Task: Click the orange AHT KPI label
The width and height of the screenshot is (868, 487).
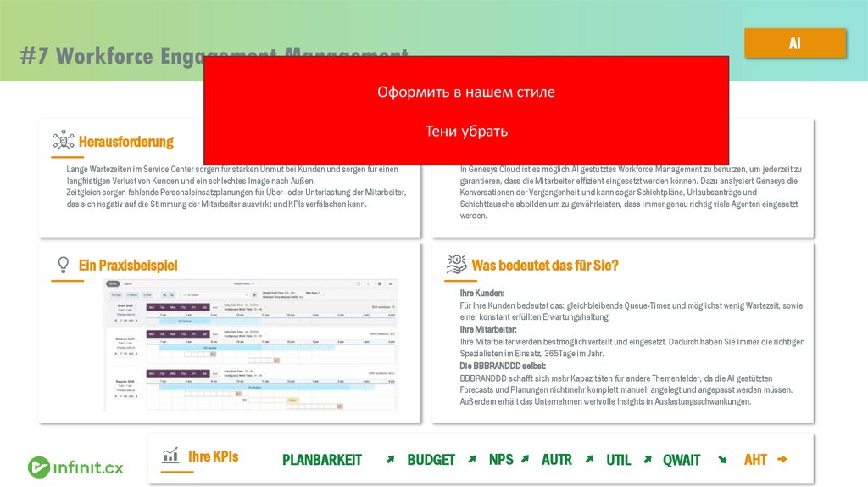Action: 755,460
